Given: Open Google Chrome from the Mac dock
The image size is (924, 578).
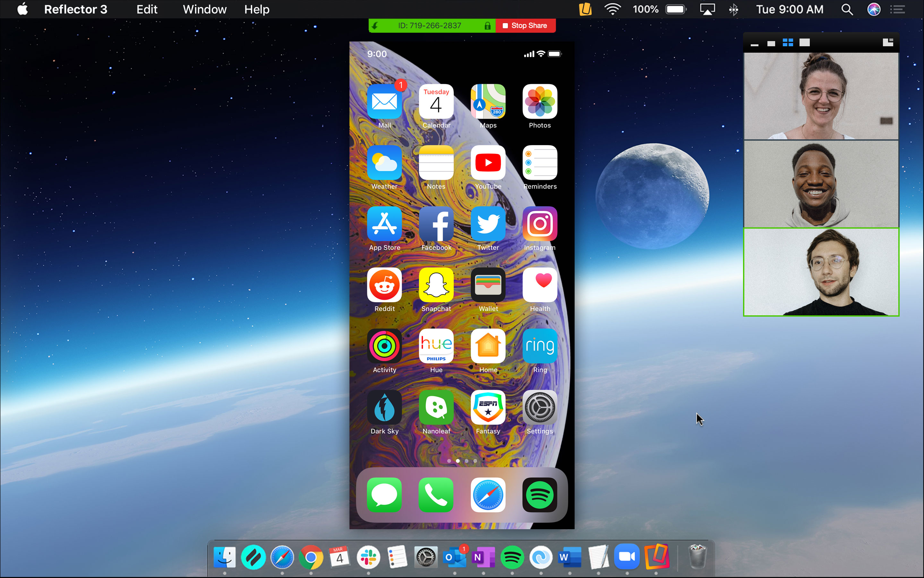Looking at the screenshot, I should click(311, 557).
